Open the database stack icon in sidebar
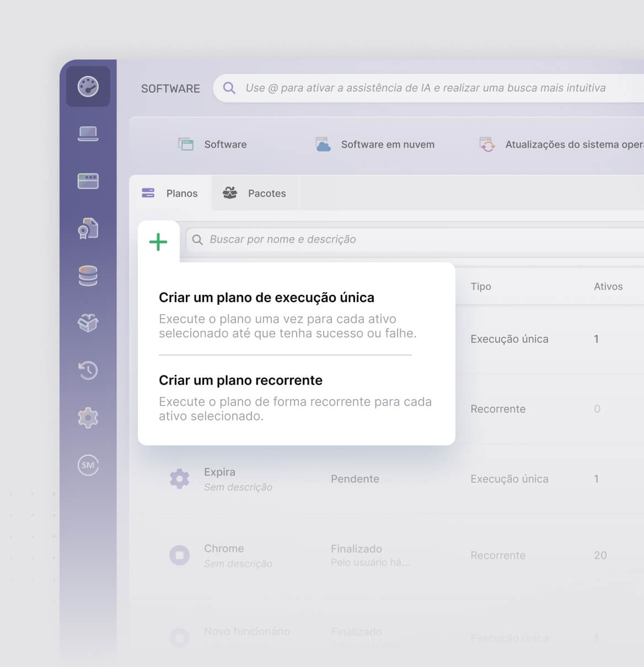Image resolution: width=644 pixels, height=667 pixels. click(x=88, y=276)
